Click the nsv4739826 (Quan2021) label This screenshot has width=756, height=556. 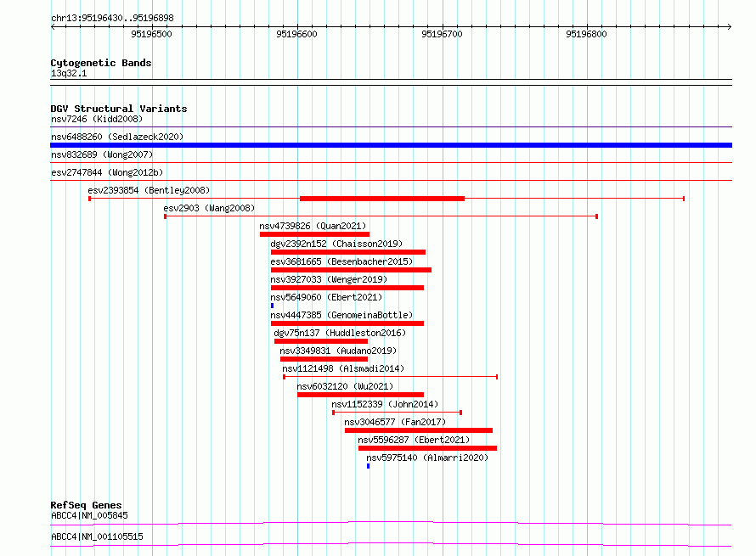click(313, 226)
